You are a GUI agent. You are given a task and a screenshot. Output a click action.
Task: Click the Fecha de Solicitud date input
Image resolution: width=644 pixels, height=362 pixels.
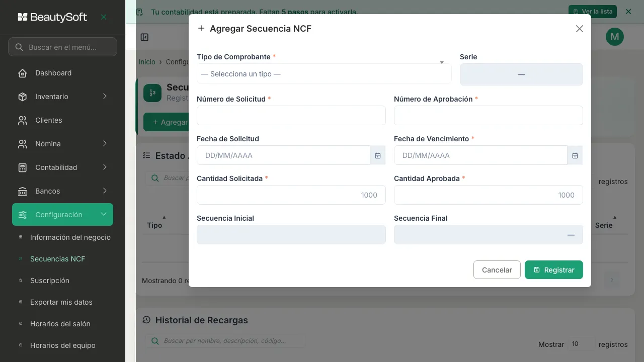(283, 155)
